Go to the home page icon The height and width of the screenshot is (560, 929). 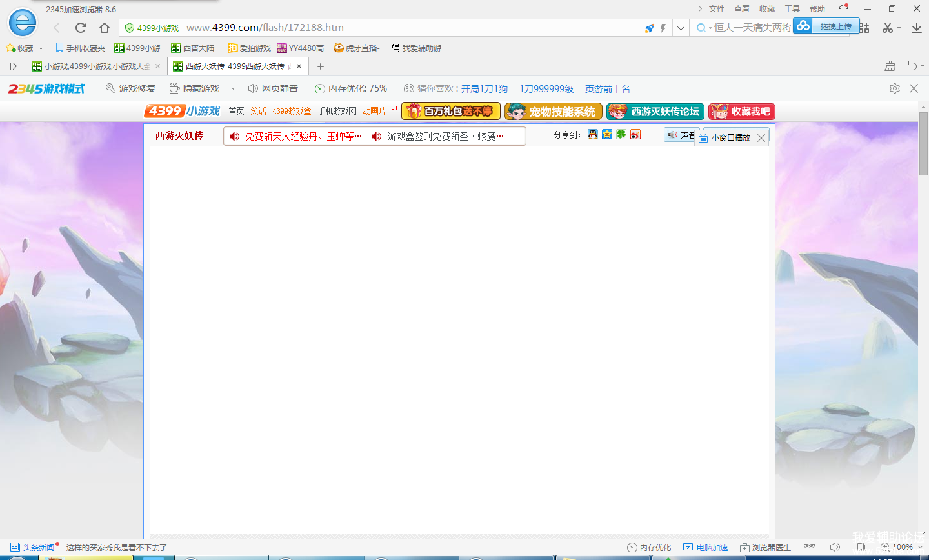[105, 28]
